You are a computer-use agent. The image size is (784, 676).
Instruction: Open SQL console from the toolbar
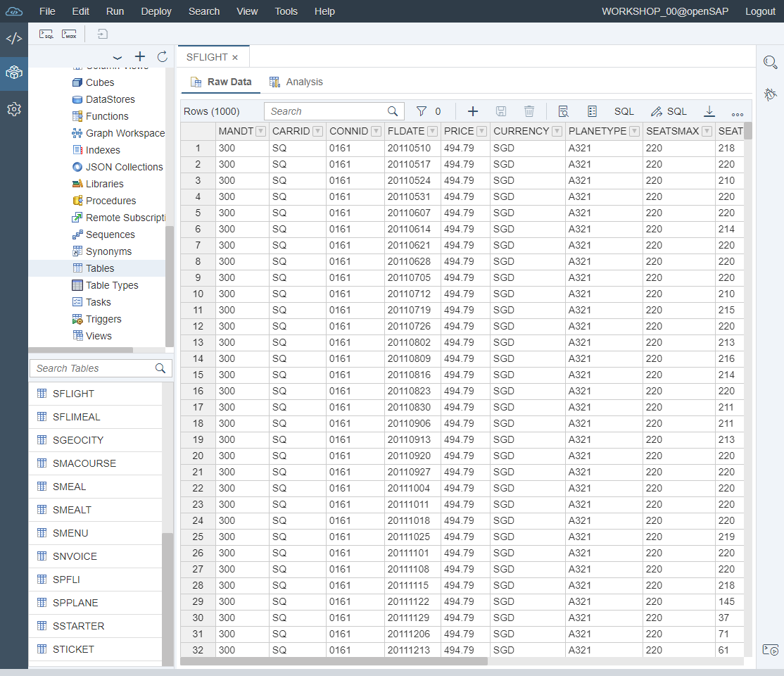click(x=46, y=34)
